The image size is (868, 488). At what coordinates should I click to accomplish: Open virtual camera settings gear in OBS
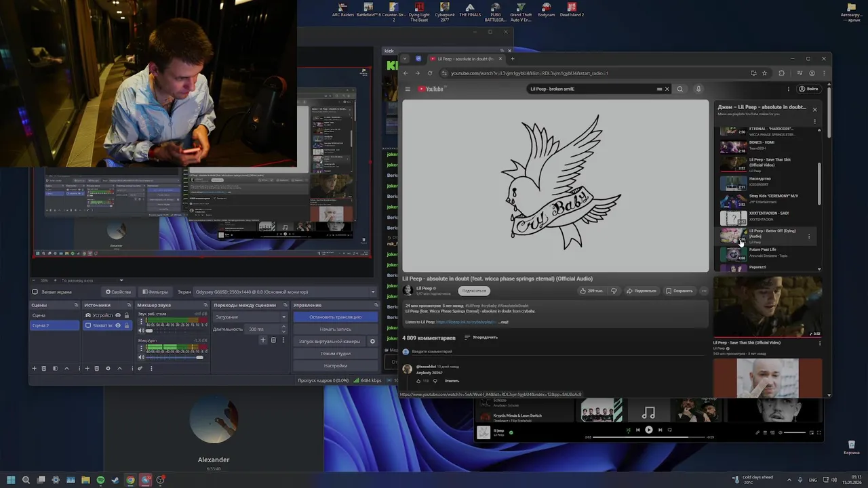point(372,342)
